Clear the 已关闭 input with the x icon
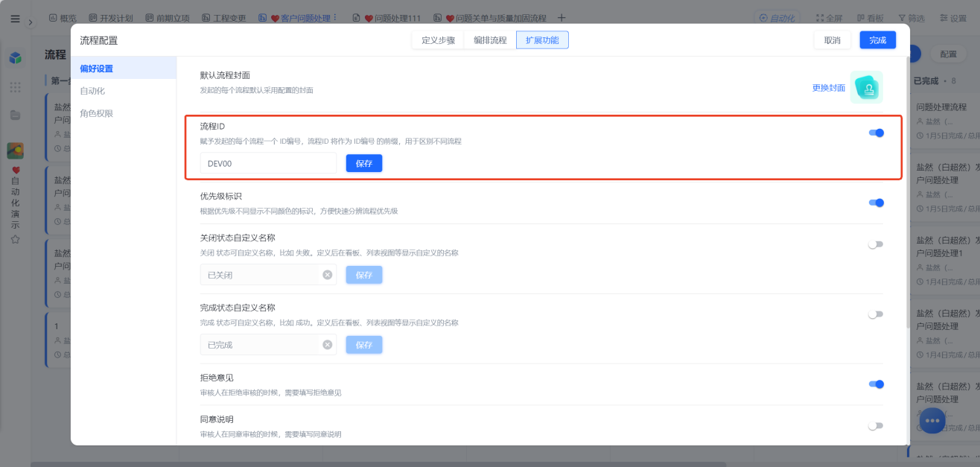The width and height of the screenshot is (980, 467). point(327,275)
